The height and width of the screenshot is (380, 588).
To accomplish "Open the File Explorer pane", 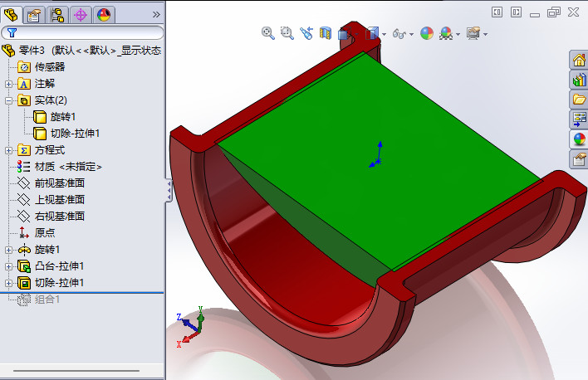I will 579,100.
